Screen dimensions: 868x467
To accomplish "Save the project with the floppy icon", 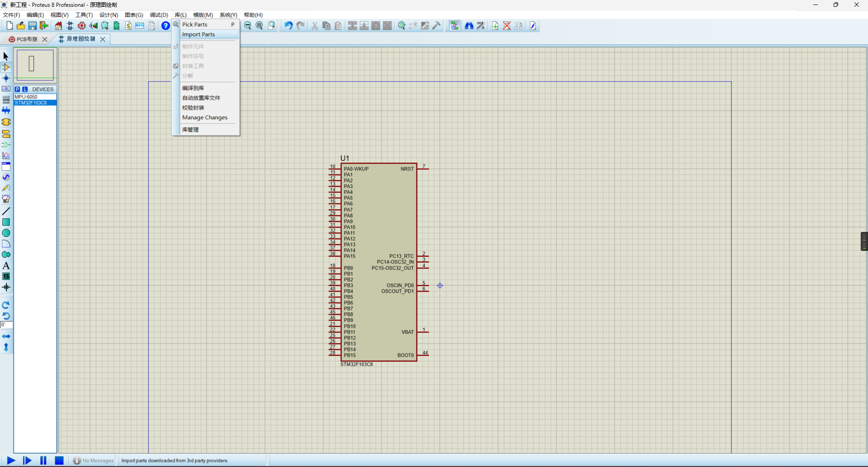I will (x=32, y=26).
